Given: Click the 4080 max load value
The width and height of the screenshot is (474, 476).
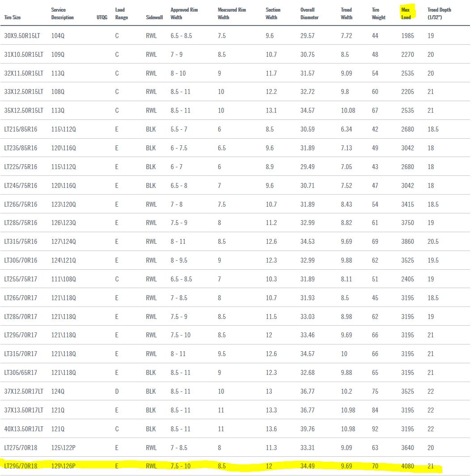Looking at the screenshot, I should [408, 466].
